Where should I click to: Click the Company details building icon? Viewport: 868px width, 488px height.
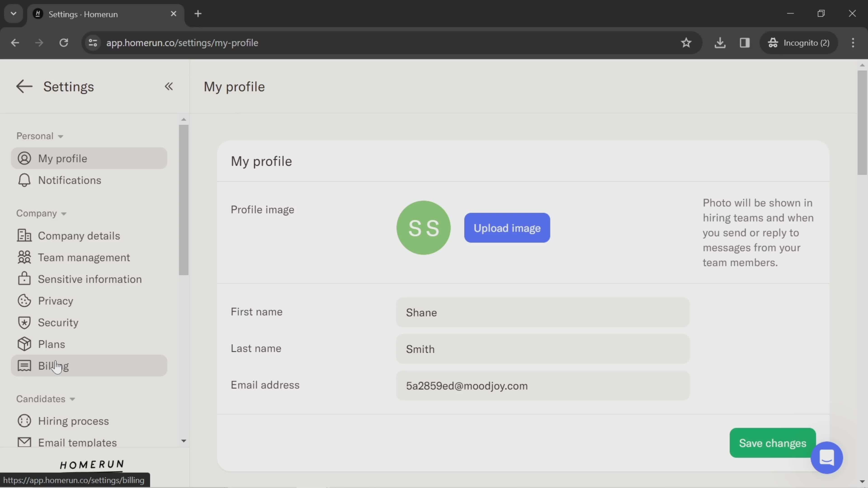tap(24, 235)
